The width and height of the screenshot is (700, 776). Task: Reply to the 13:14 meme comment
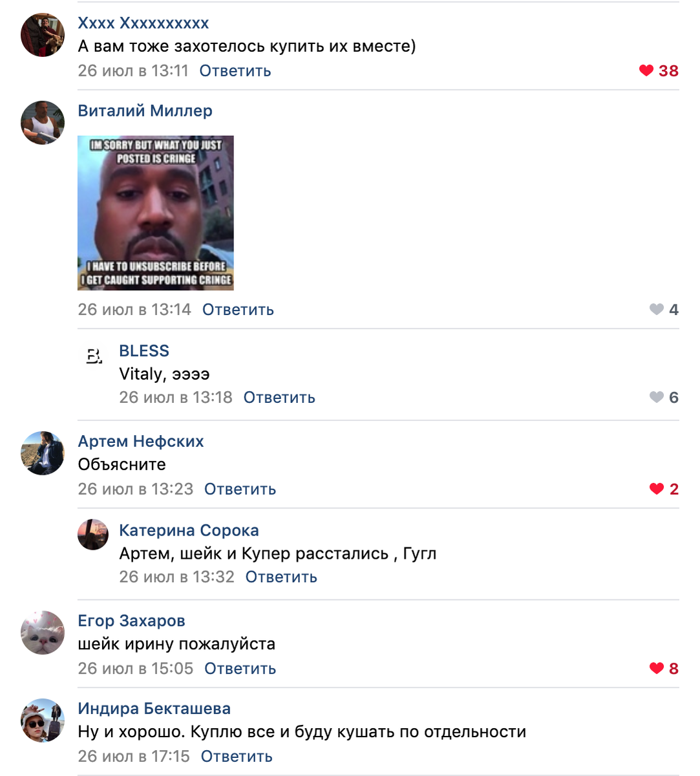tap(238, 310)
